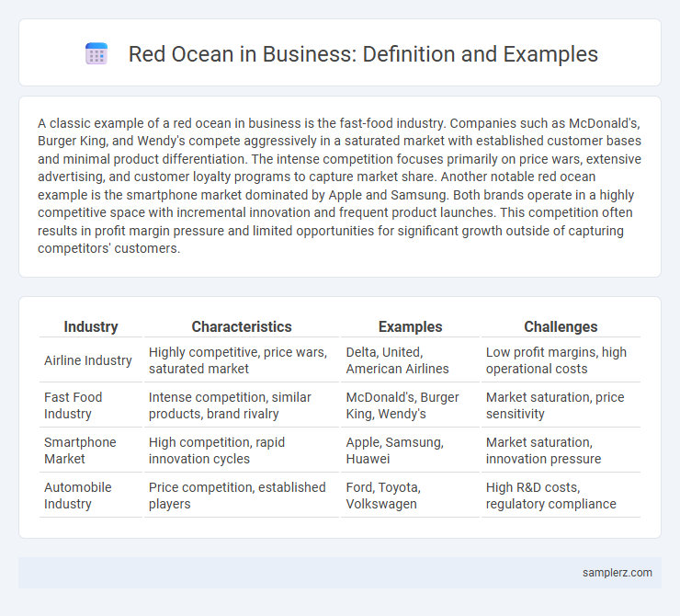The image size is (680, 616).
Task: Click 'High R&D costs, regulatory compliance' cell
Action: point(561,496)
